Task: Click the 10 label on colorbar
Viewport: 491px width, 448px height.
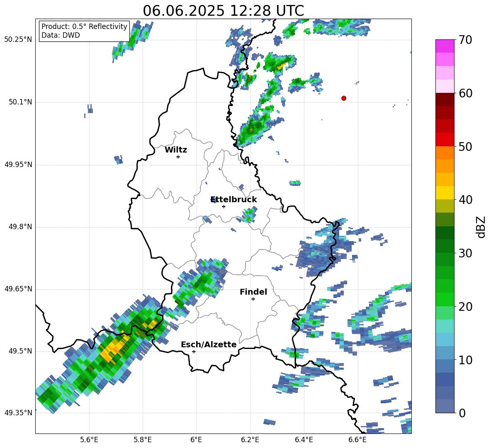Action: pyautogui.click(x=465, y=360)
